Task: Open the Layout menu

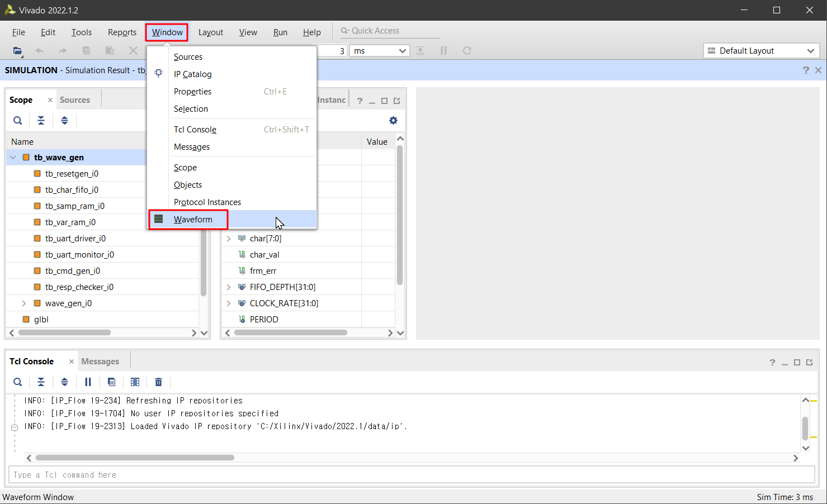Action: tap(211, 32)
